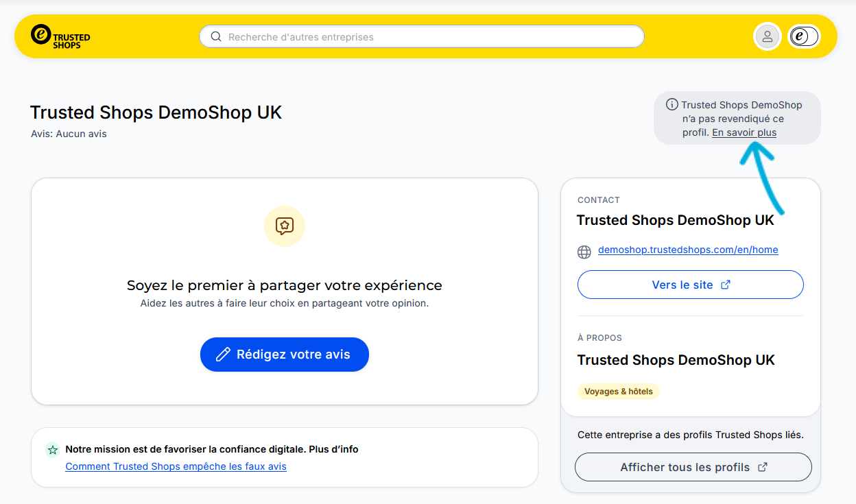Click the pencil icon on Rédigez votre avis
This screenshot has height=504, width=856.
pos(223,355)
